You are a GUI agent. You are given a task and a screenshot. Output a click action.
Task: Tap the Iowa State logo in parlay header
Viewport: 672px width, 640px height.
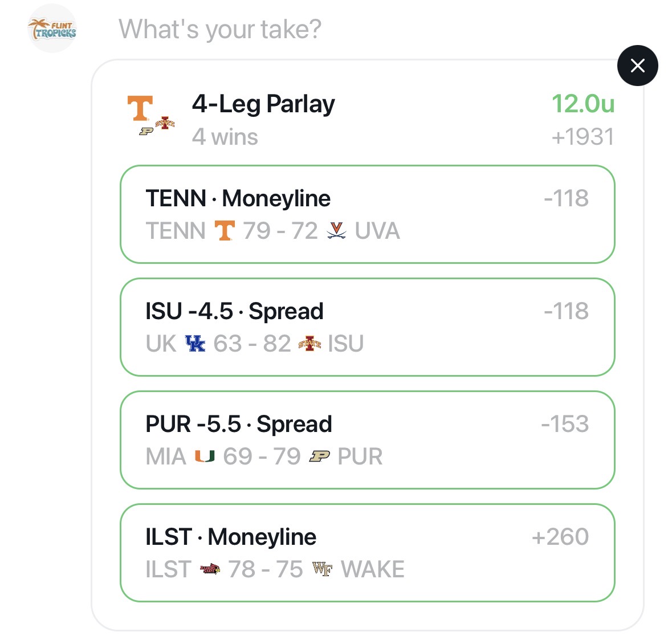(165, 123)
